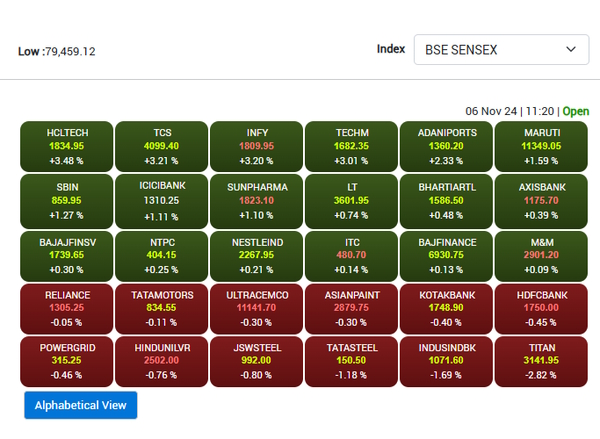
Task: Open the INDUSINDBK stock tile
Action: [x=446, y=362]
